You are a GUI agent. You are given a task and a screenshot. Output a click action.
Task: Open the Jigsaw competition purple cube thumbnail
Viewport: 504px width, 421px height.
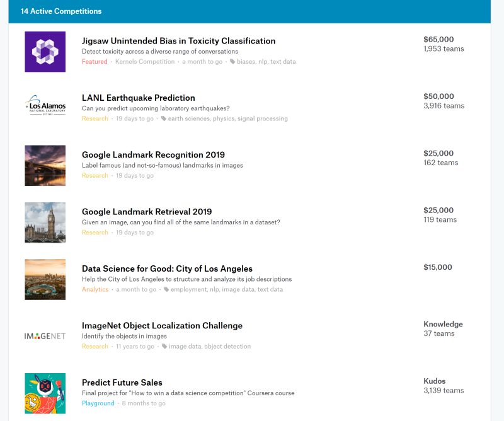coord(45,52)
